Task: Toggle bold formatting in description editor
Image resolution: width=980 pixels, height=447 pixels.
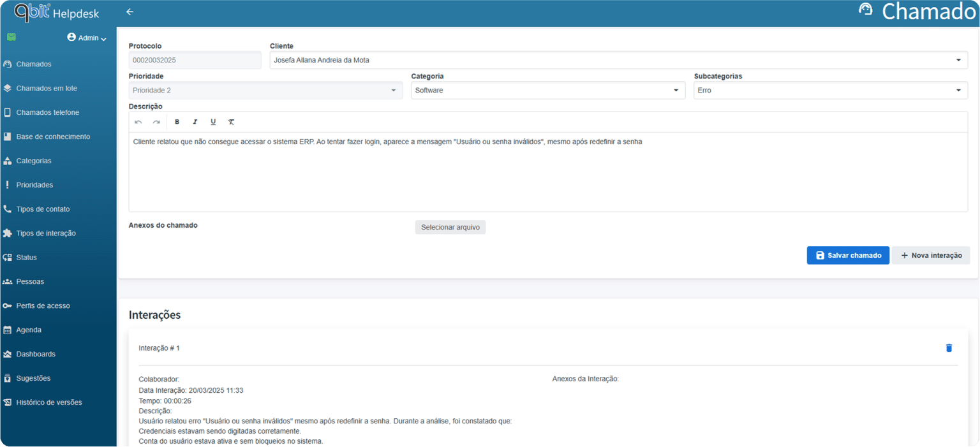Action: [x=177, y=122]
